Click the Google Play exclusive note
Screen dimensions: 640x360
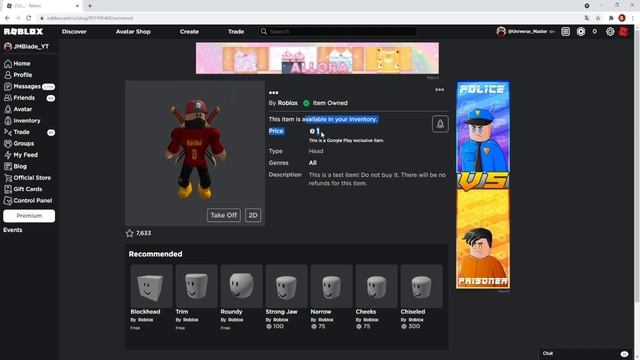[346, 140]
